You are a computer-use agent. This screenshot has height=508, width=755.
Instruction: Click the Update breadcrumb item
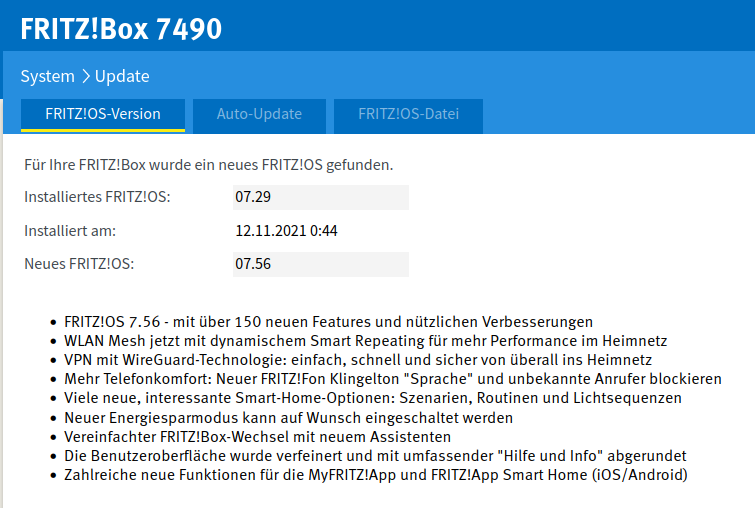point(122,76)
